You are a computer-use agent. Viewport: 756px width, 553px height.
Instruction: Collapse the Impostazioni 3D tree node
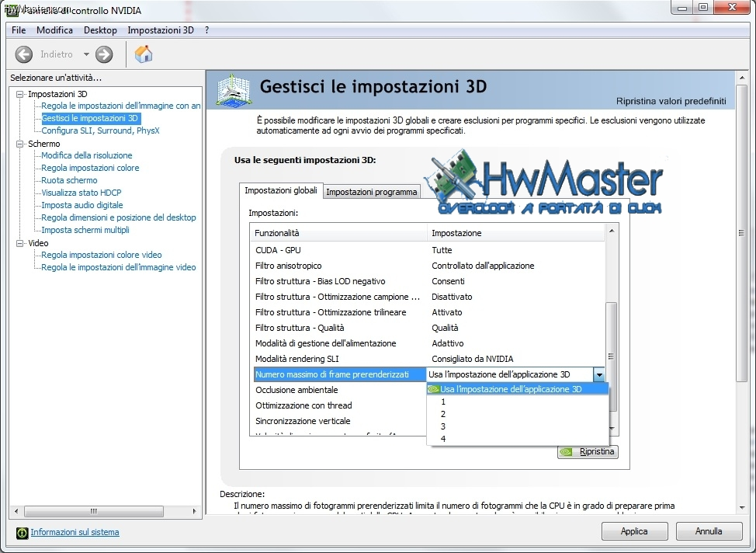click(x=19, y=94)
